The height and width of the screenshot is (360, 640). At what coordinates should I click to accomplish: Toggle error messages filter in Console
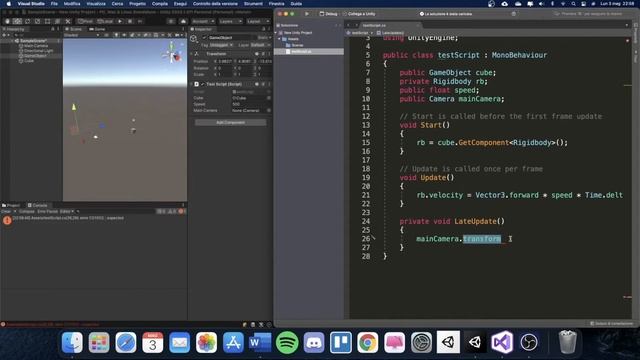tap(182, 211)
